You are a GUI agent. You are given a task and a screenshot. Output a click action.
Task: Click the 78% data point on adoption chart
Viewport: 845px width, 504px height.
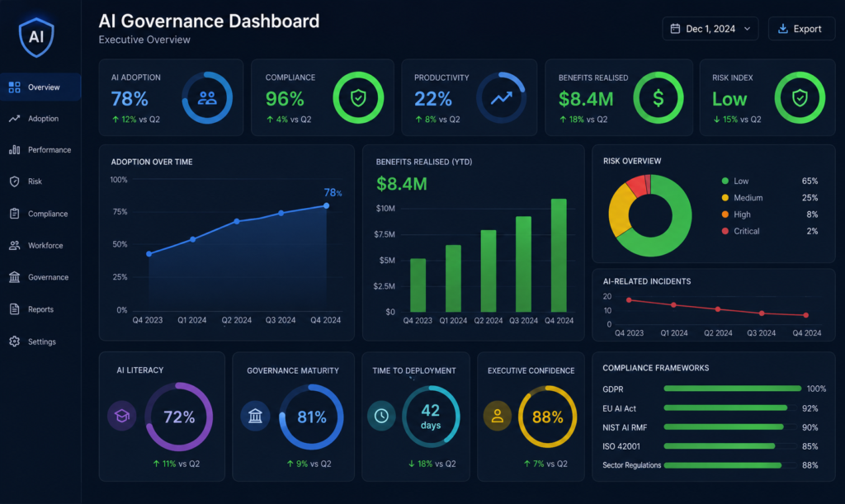[x=326, y=205]
